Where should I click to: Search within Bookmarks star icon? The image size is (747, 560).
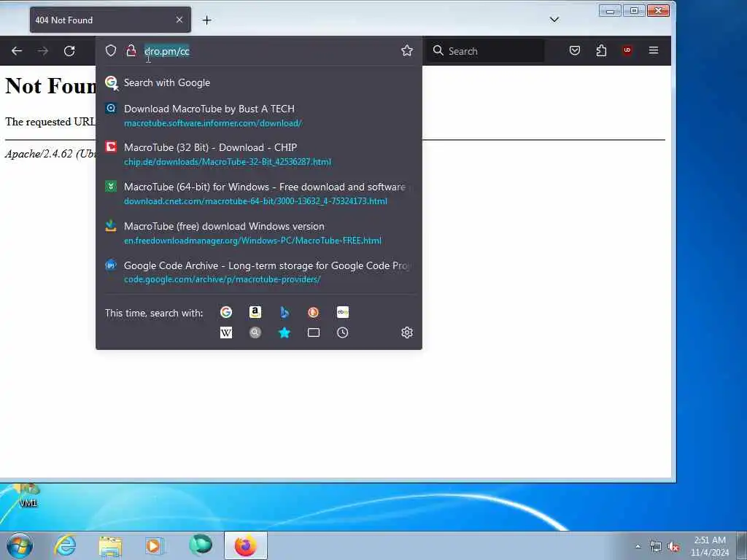tap(285, 332)
